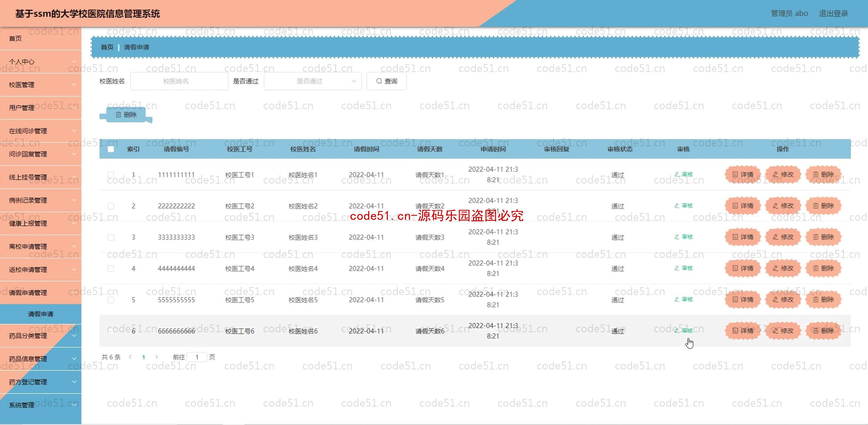Check the row 4444444444 checkbox
The image size is (868, 425).
(111, 269)
